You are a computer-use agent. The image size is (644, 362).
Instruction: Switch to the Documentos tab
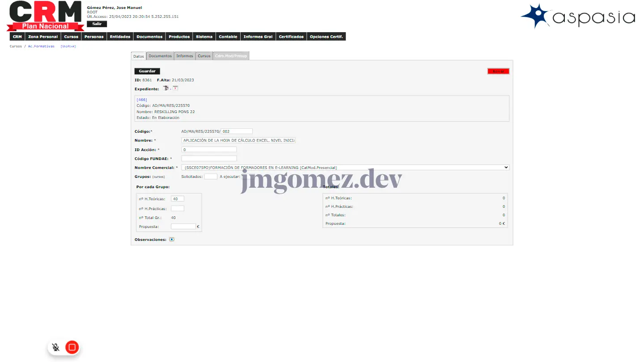tap(160, 56)
